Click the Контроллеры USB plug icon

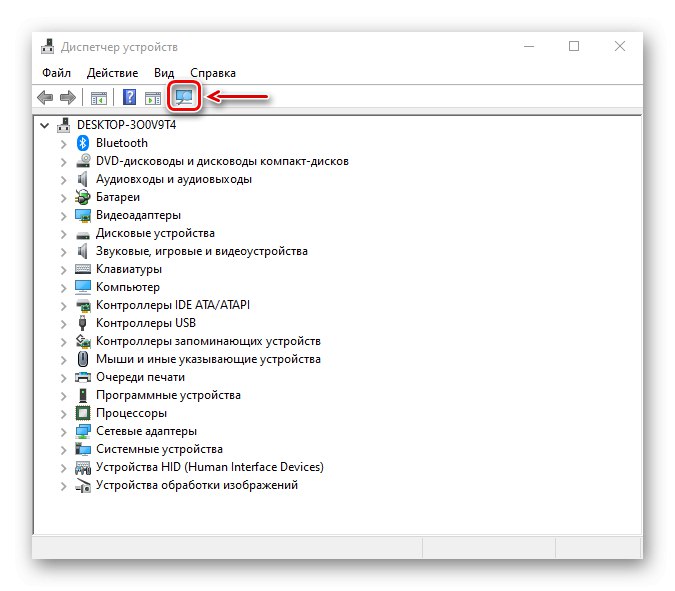[x=83, y=323]
